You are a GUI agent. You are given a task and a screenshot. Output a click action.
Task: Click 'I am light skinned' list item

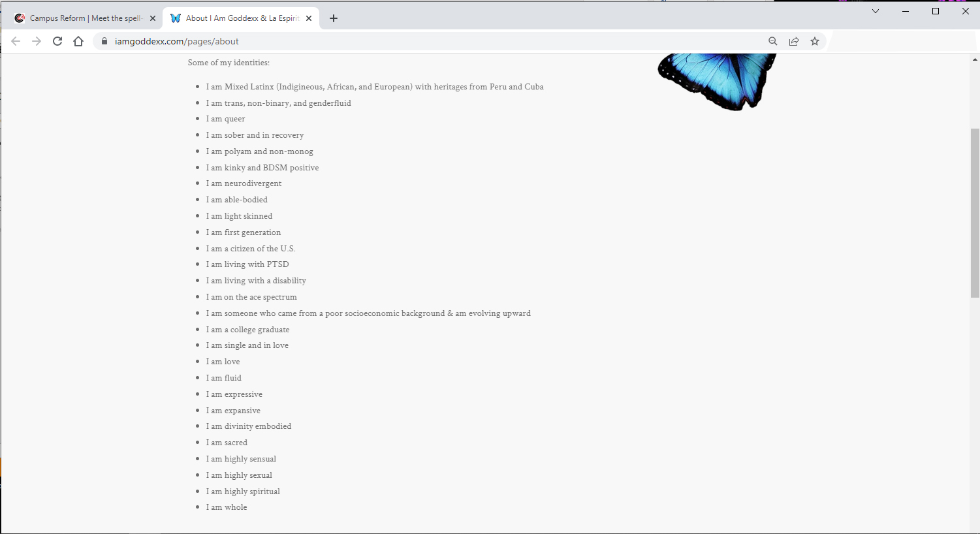pos(240,216)
